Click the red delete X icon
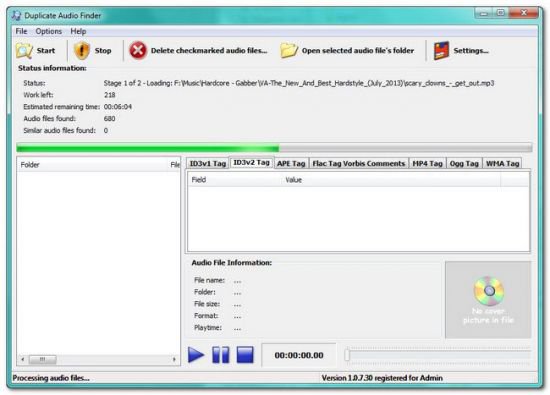 pos(138,51)
